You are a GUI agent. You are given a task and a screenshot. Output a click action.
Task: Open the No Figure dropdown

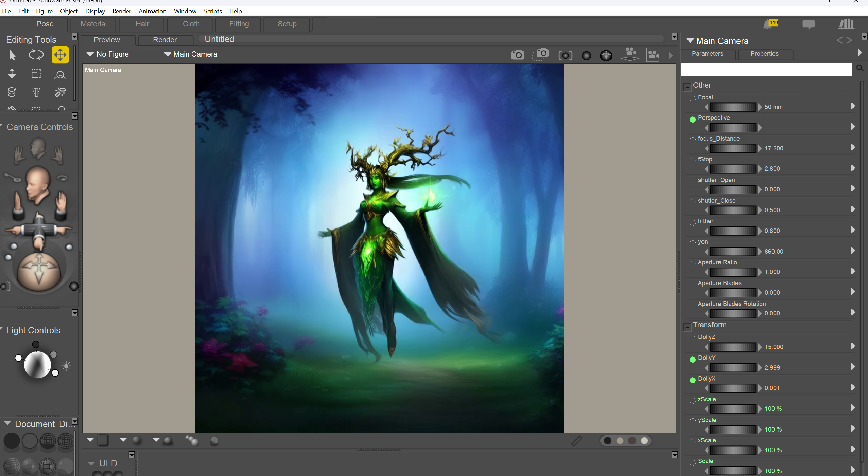(x=108, y=54)
